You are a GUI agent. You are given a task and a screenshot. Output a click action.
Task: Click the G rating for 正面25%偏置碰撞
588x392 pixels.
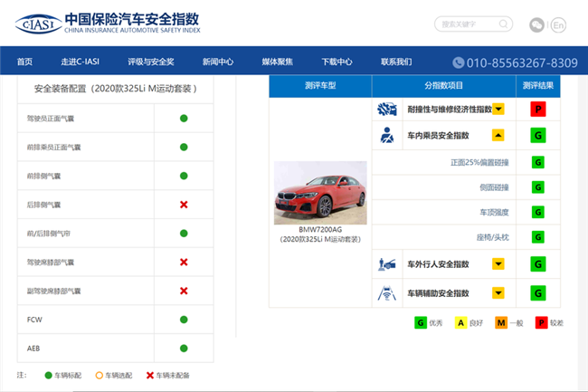click(538, 162)
